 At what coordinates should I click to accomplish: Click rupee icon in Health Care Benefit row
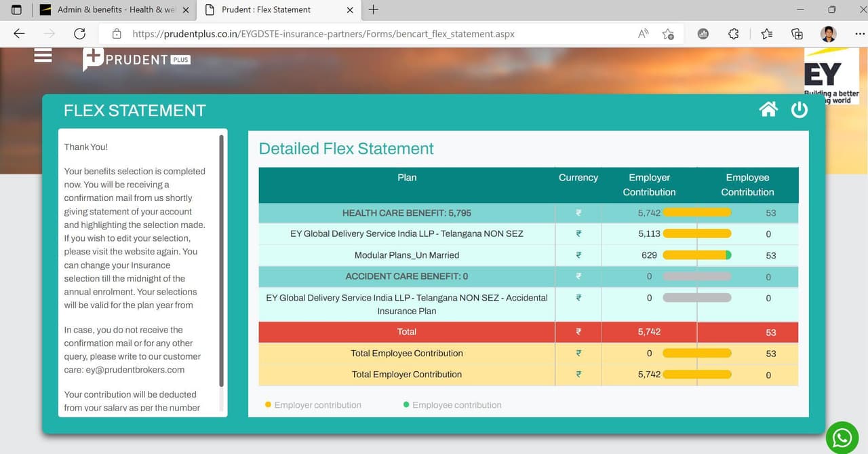[578, 213]
